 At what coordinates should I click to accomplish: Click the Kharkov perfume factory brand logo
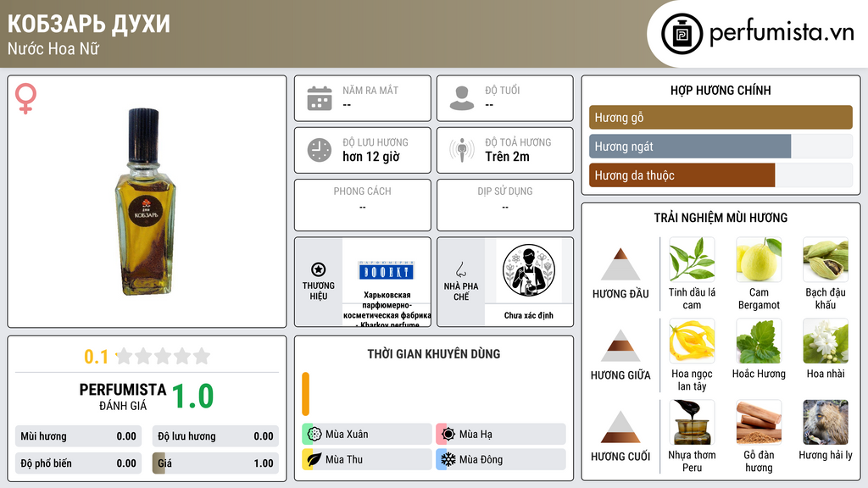(386, 271)
